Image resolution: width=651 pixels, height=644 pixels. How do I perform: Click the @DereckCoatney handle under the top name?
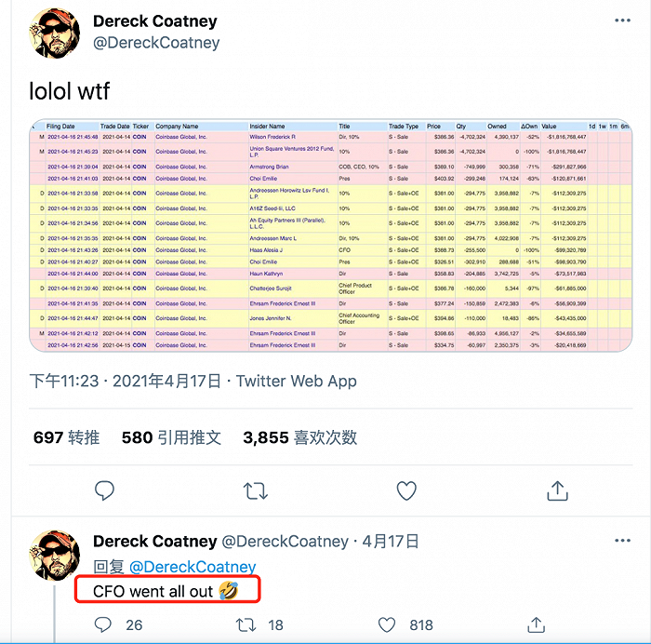pyautogui.click(x=156, y=43)
